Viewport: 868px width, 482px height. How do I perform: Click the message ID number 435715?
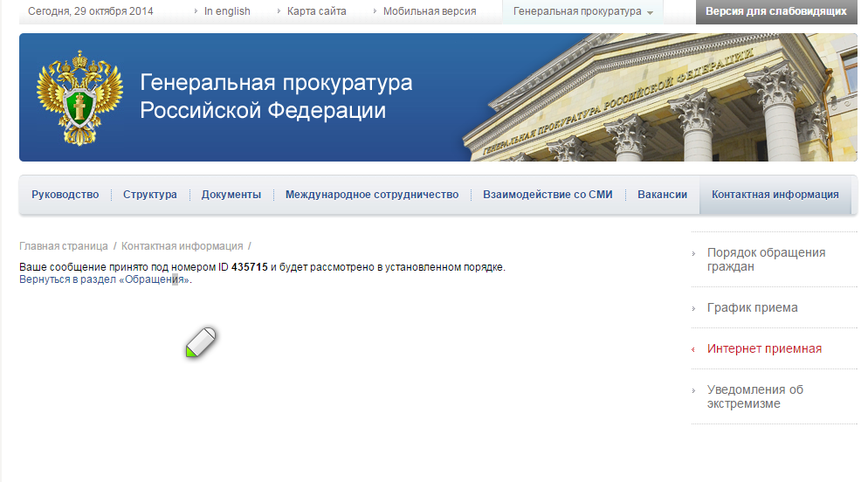pyautogui.click(x=249, y=266)
